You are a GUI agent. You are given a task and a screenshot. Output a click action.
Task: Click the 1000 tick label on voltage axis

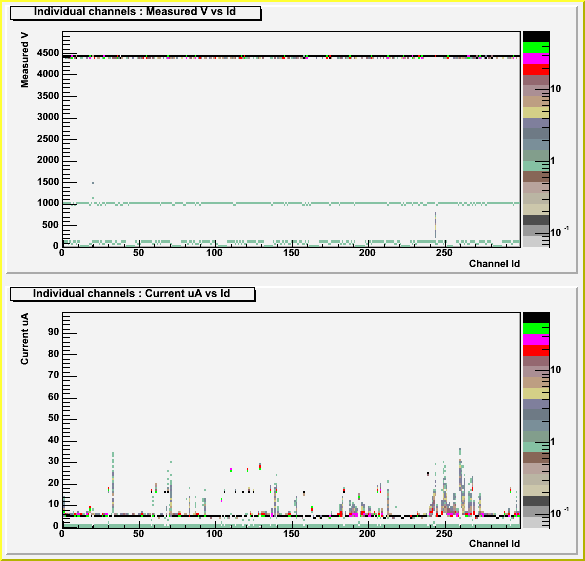(48, 203)
